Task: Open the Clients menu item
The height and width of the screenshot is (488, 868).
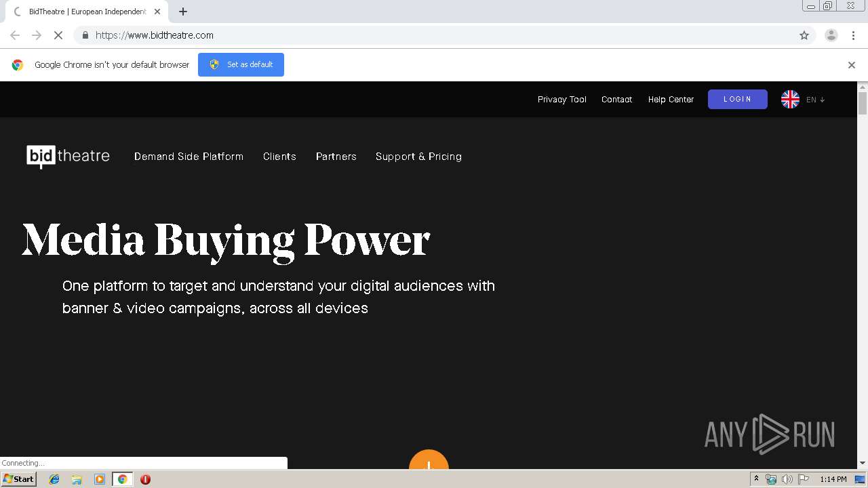Action: tap(279, 157)
